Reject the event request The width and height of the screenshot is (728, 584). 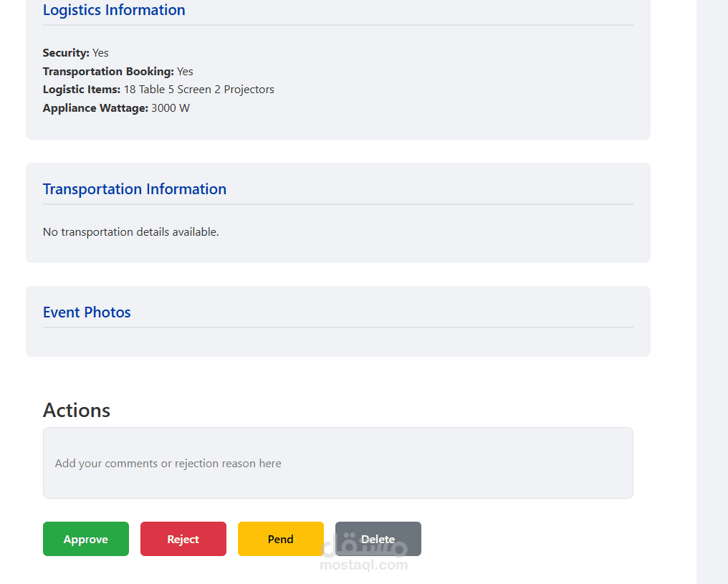183,539
